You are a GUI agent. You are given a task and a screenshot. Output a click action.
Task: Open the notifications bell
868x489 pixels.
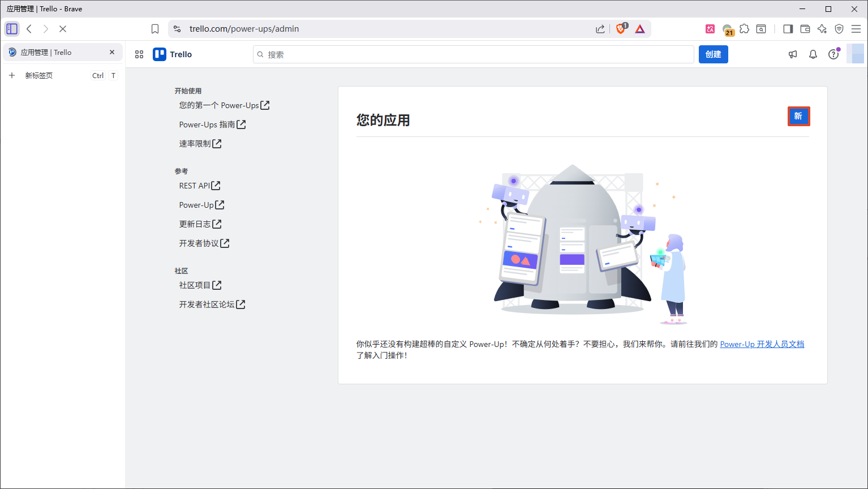(x=813, y=54)
